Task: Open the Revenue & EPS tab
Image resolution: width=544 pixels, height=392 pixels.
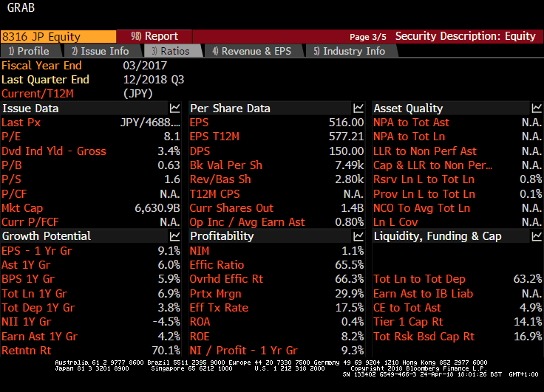Action: pos(251,51)
